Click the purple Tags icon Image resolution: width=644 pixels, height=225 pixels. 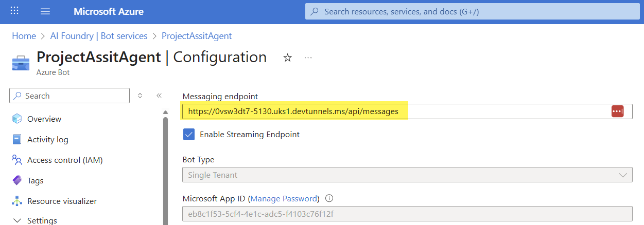[17, 180]
